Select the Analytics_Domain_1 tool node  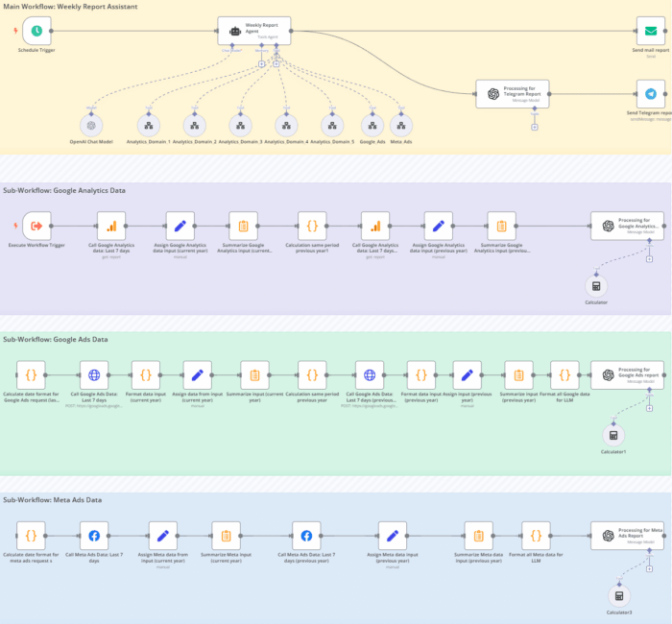149,126
